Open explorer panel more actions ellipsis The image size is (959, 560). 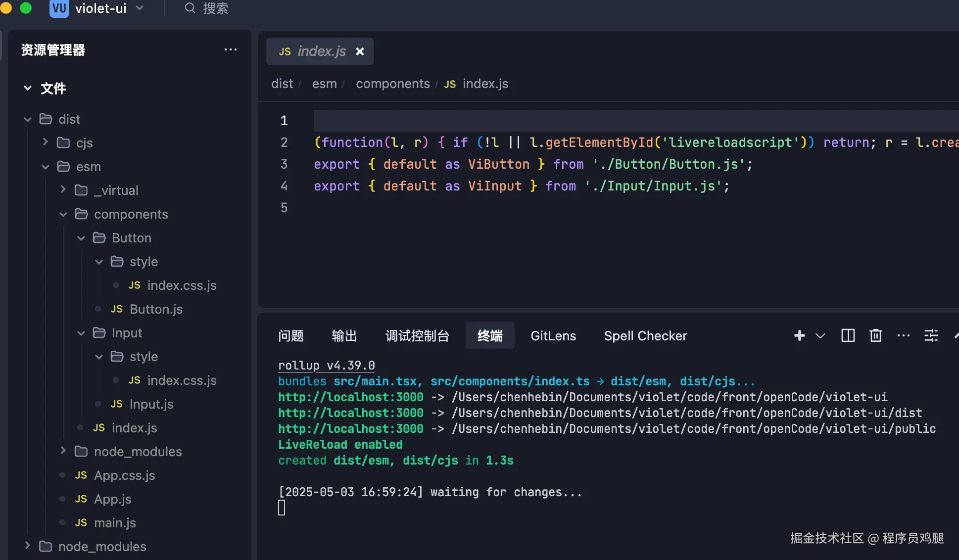tap(230, 50)
